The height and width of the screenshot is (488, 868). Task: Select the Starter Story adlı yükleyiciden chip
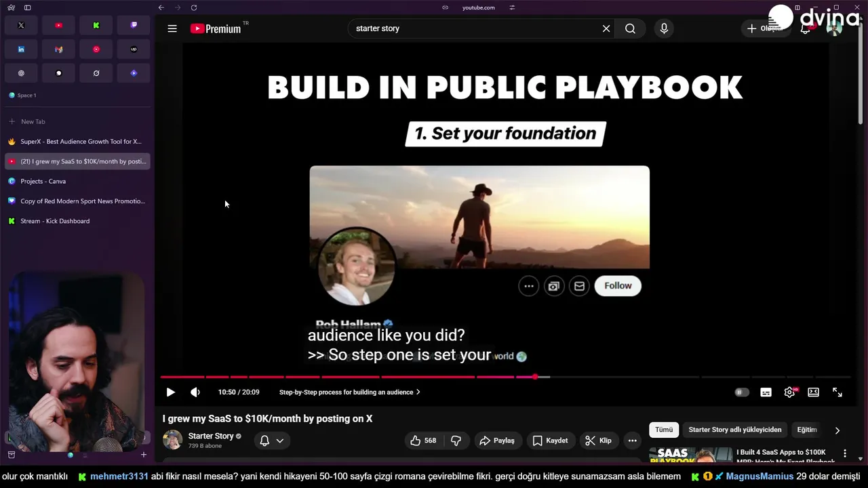(735, 430)
